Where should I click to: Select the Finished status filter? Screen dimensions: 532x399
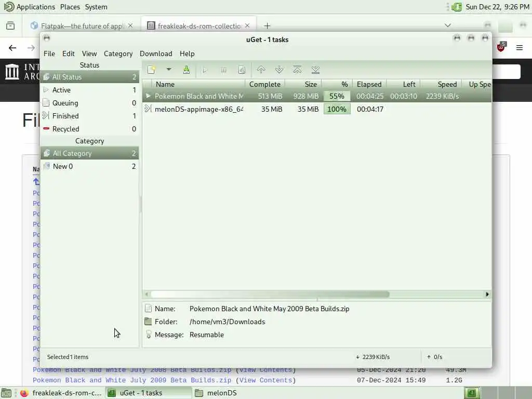pos(89,116)
